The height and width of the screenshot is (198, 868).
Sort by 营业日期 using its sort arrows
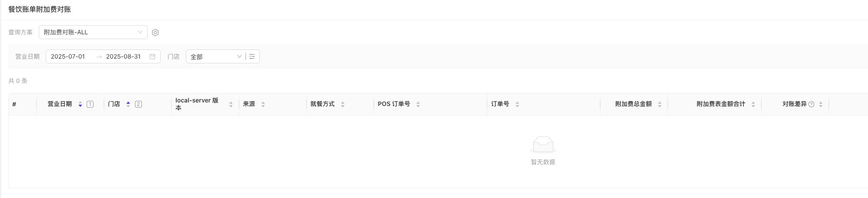pos(80,104)
